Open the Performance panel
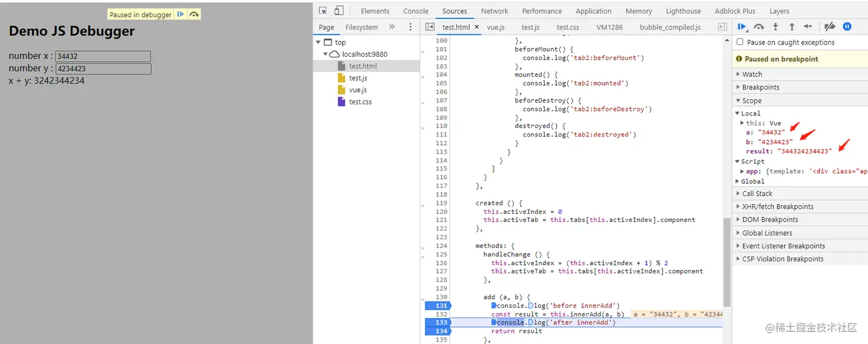Image resolution: width=868 pixels, height=344 pixels. [542, 11]
